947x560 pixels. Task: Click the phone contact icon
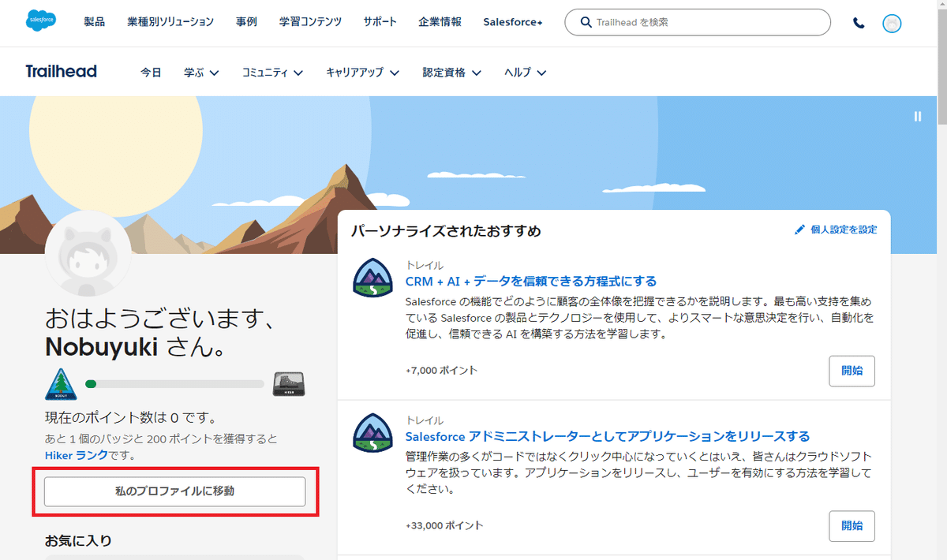click(859, 23)
